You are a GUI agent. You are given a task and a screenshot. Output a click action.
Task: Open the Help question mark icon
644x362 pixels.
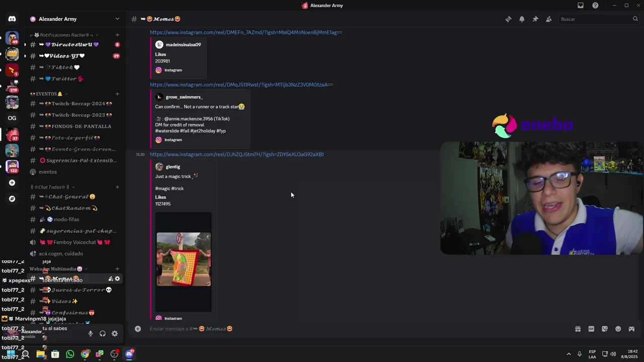point(595,6)
